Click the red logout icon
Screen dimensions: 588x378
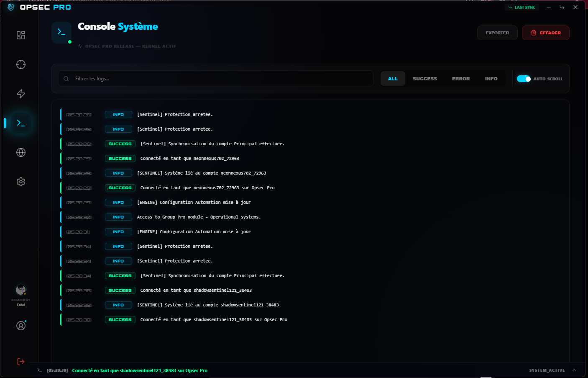[x=21, y=362]
